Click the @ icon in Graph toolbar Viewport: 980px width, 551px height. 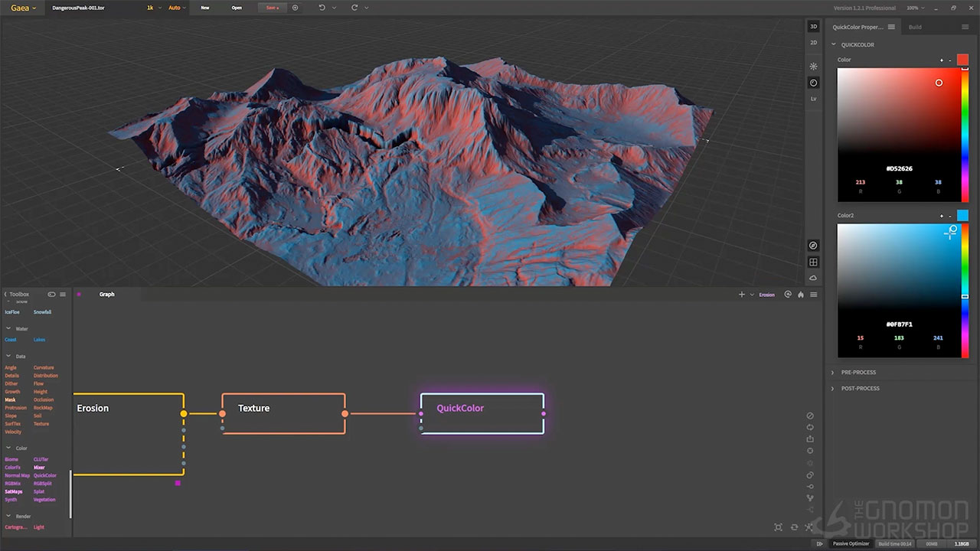(788, 295)
